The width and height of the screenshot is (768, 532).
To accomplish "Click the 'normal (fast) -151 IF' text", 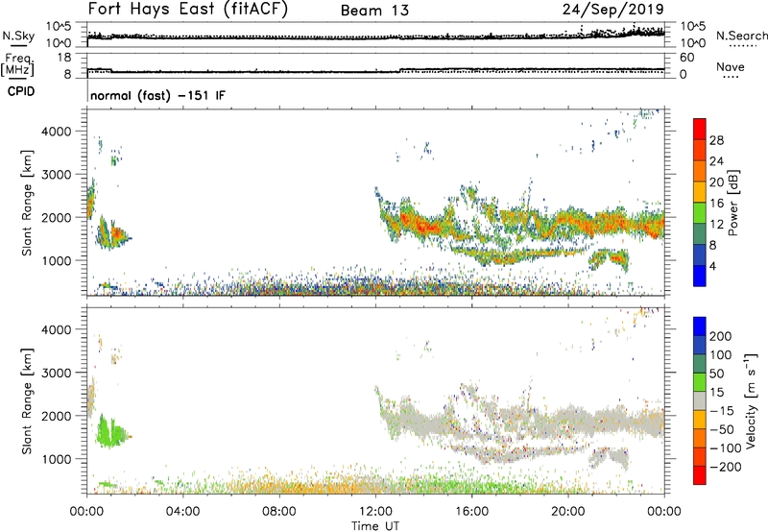I will point(157,95).
